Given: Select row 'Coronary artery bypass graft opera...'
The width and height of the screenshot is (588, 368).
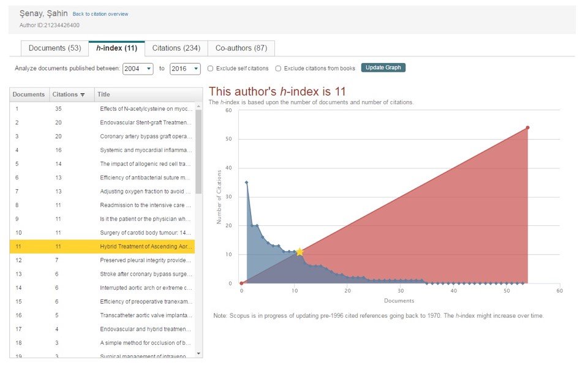Looking at the screenshot, I should tap(102, 137).
